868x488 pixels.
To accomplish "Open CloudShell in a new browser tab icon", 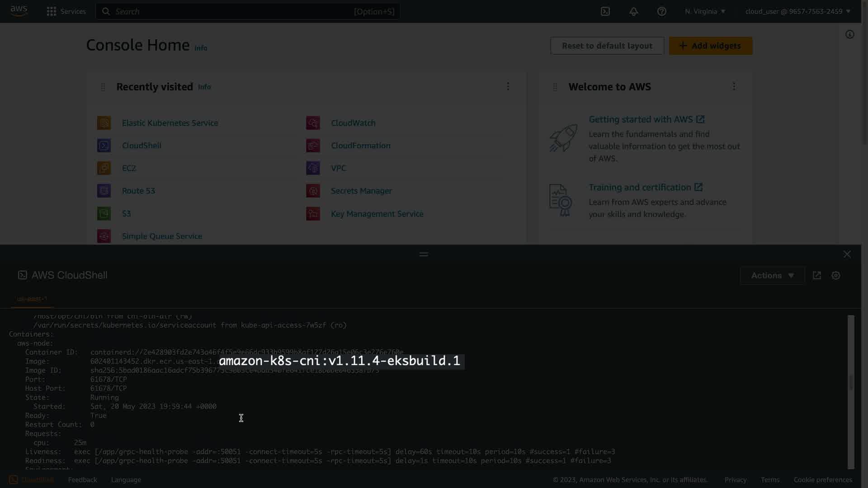I will click(x=817, y=275).
